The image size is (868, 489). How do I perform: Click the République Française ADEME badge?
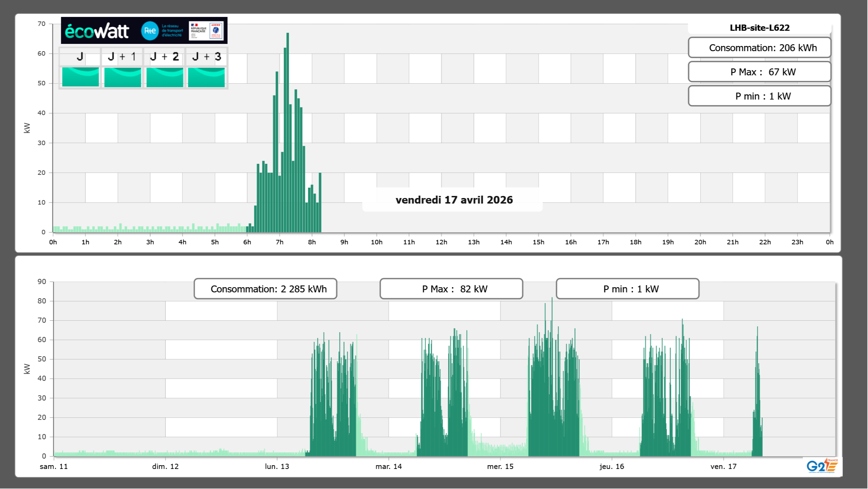coord(206,31)
